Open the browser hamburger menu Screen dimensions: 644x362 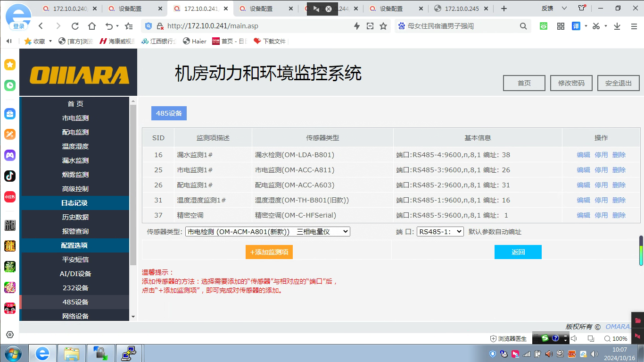[633, 26]
